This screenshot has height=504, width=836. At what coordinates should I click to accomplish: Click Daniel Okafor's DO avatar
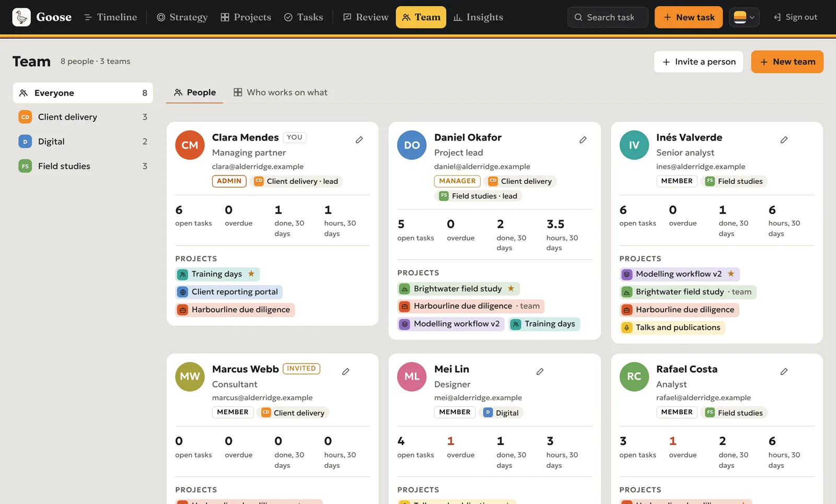(412, 145)
